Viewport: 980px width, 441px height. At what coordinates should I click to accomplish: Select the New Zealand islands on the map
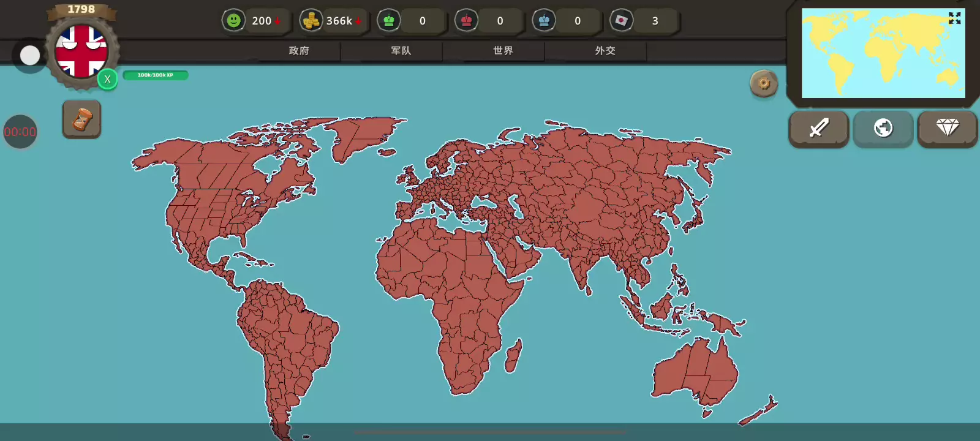[759, 410]
